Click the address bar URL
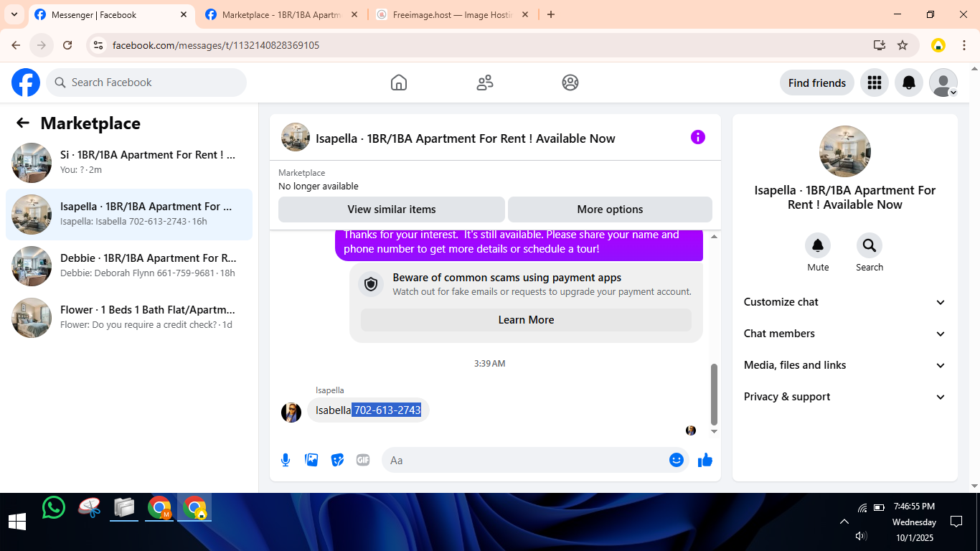980x551 pixels. pyautogui.click(x=216, y=45)
